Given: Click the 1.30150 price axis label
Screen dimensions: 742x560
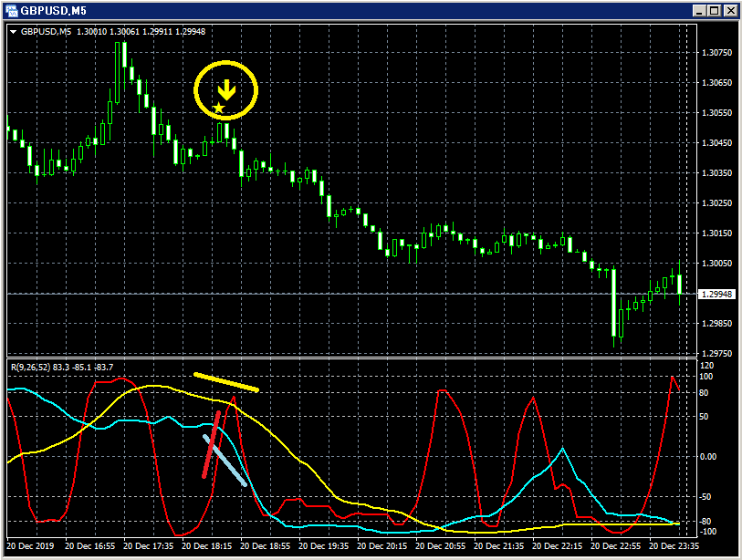Looking at the screenshot, I should pyautogui.click(x=717, y=233).
